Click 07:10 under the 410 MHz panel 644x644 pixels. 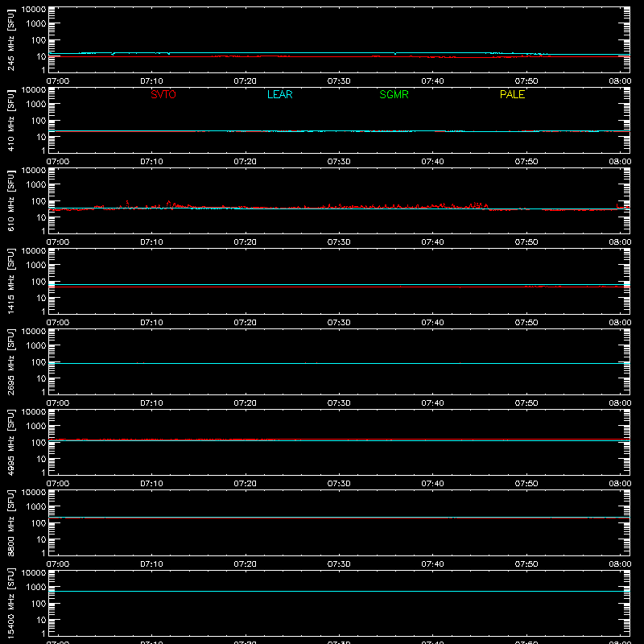[x=151, y=162]
